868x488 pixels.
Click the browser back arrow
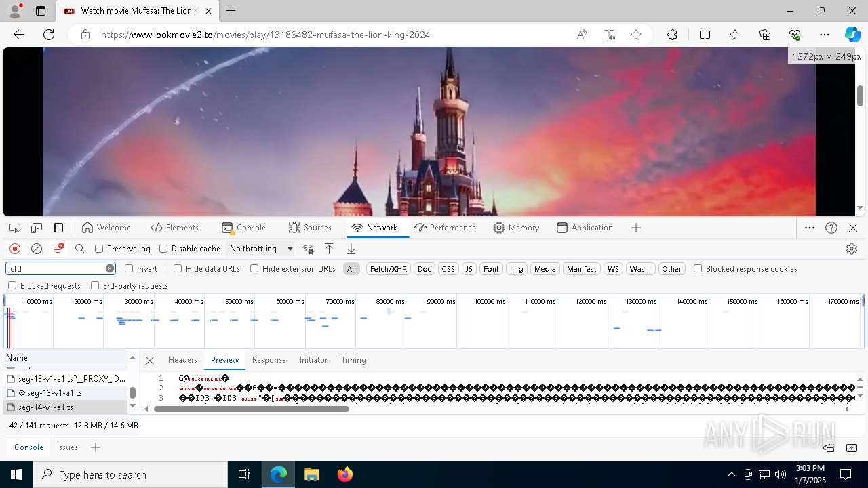[x=19, y=35]
